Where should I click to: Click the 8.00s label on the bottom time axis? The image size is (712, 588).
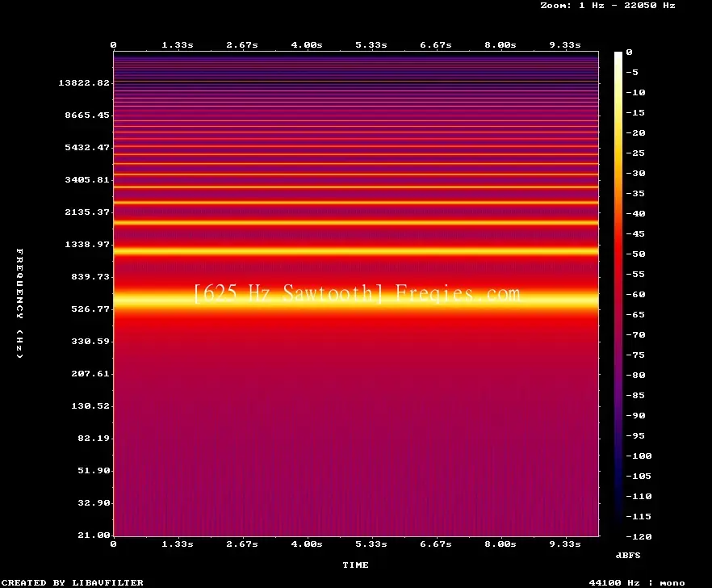tap(500, 544)
